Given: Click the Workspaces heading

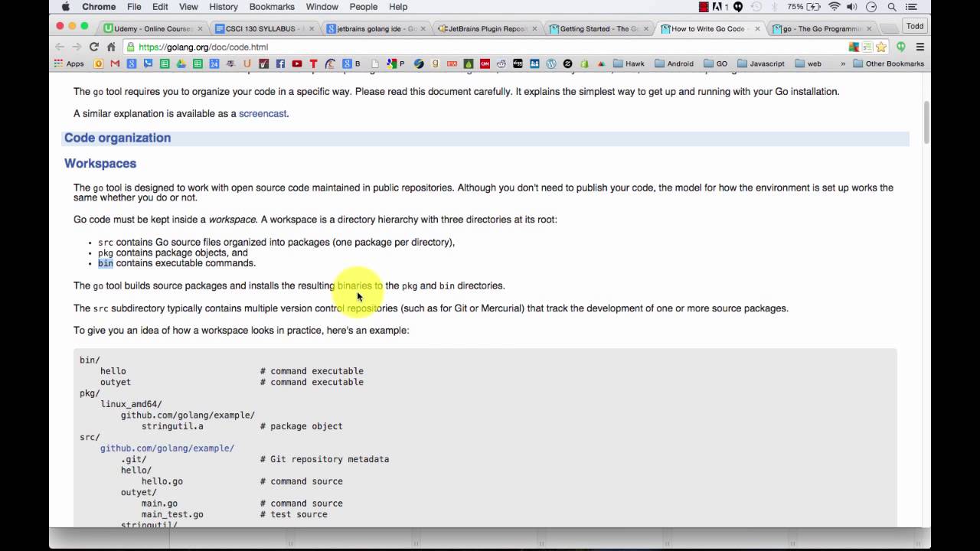Looking at the screenshot, I should click(x=100, y=163).
